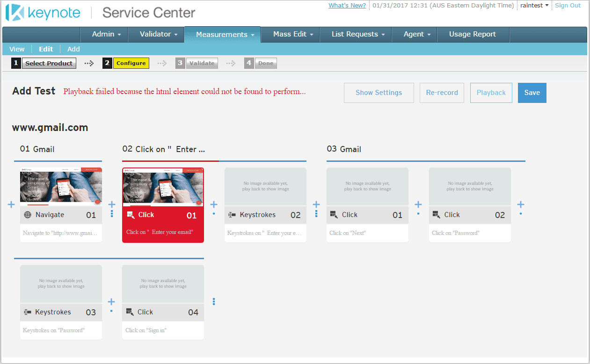The width and height of the screenshot is (590, 364).
Task: Select the Edit sub-tab
Action: (x=46, y=49)
